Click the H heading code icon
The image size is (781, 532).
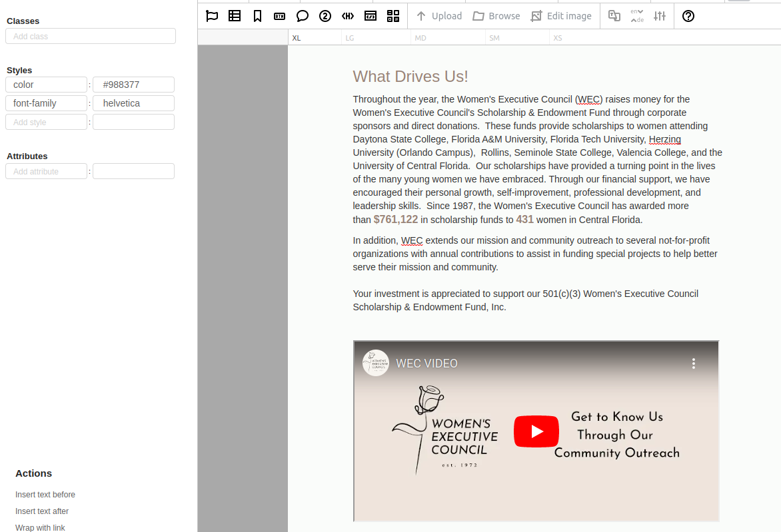pyautogui.click(x=348, y=16)
